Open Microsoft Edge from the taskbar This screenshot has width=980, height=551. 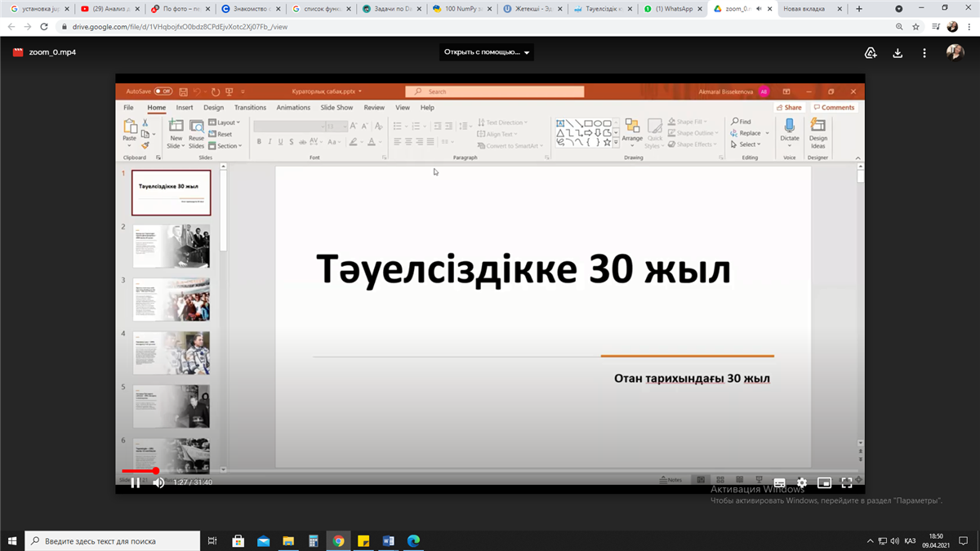click(413, 540)
